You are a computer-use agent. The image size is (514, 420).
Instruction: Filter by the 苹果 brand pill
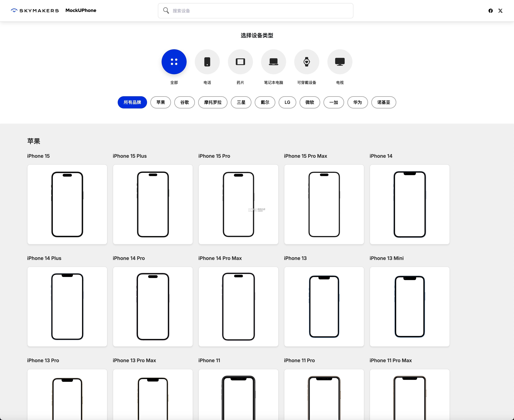coord(161,102)
